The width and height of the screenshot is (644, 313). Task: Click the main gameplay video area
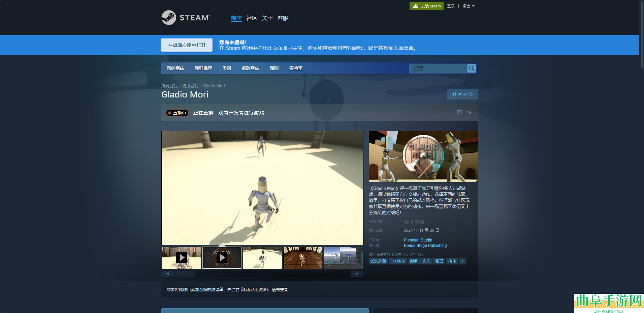(x=262, y=188)
